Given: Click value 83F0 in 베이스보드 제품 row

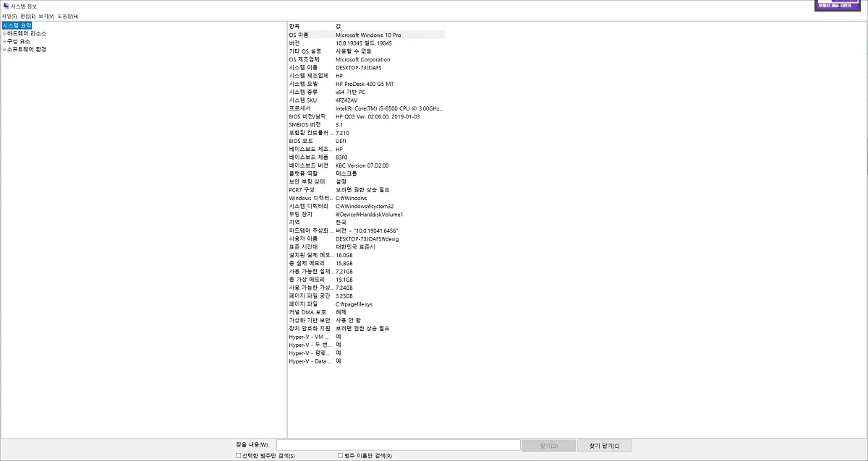Looking at the screenshot, I should pos(342,157).
